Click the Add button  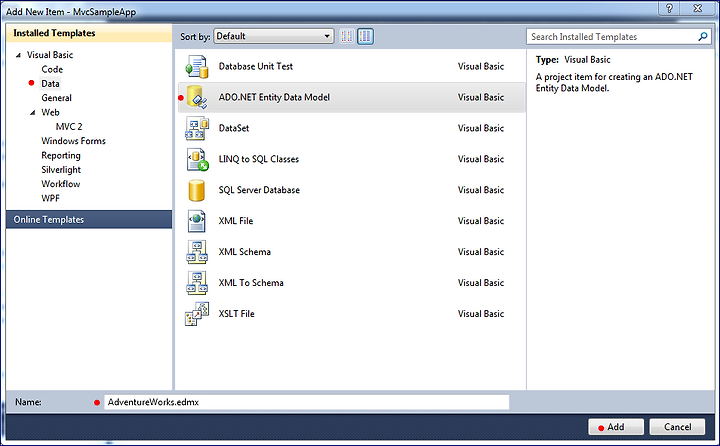pyautogui.click(x=616, y=427)
